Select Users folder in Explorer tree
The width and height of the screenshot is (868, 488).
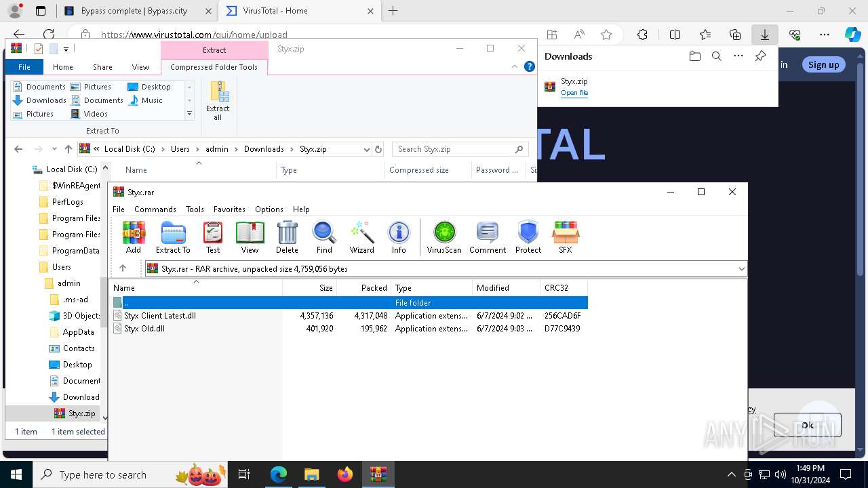pyautogui.click(x=62, y=267)
